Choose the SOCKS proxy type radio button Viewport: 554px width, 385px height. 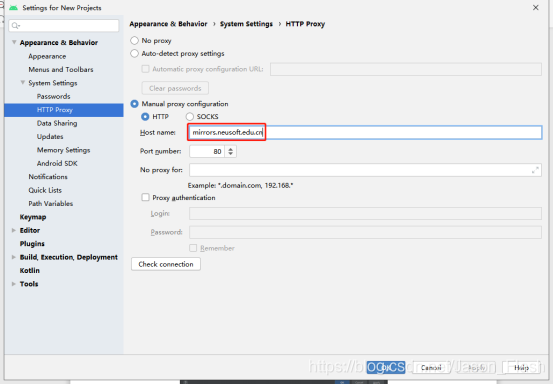[190, 117]
